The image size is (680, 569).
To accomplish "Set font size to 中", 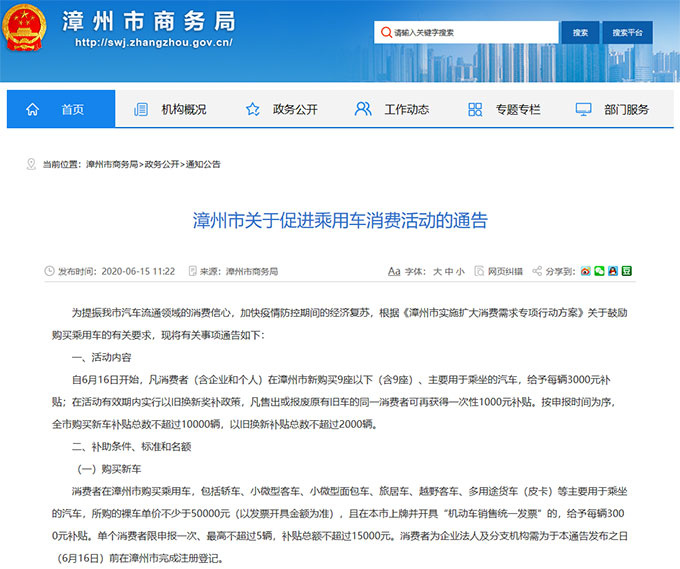I will 449,271.
